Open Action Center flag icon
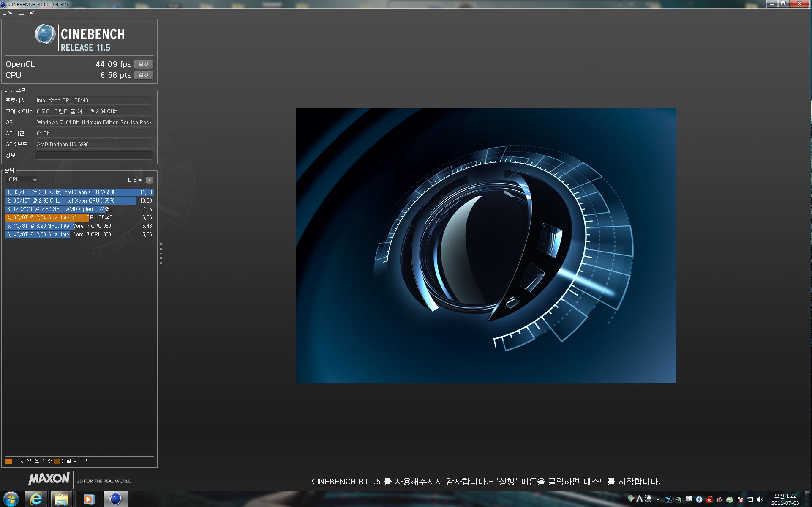Image resolution: width=812 pixels, height=507 pixels. [740, 499]
